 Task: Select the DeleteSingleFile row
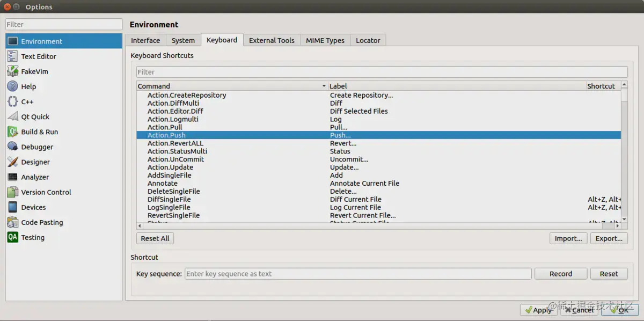click(x=378, y=191)
